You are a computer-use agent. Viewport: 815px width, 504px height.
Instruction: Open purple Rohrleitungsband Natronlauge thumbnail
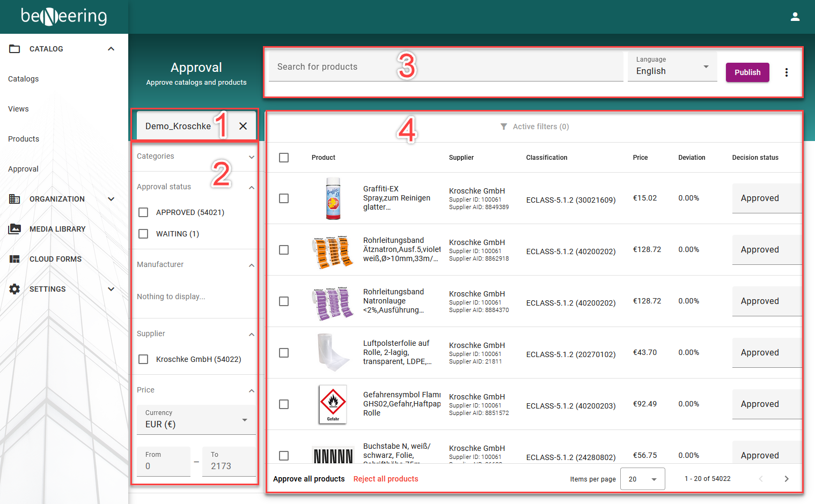[333, 303]
